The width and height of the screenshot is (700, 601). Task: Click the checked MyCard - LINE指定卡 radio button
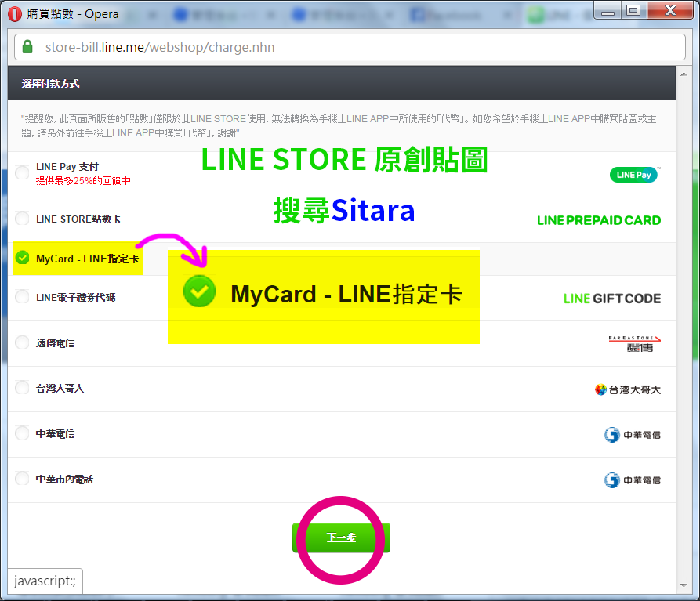[x=22, y=258]
